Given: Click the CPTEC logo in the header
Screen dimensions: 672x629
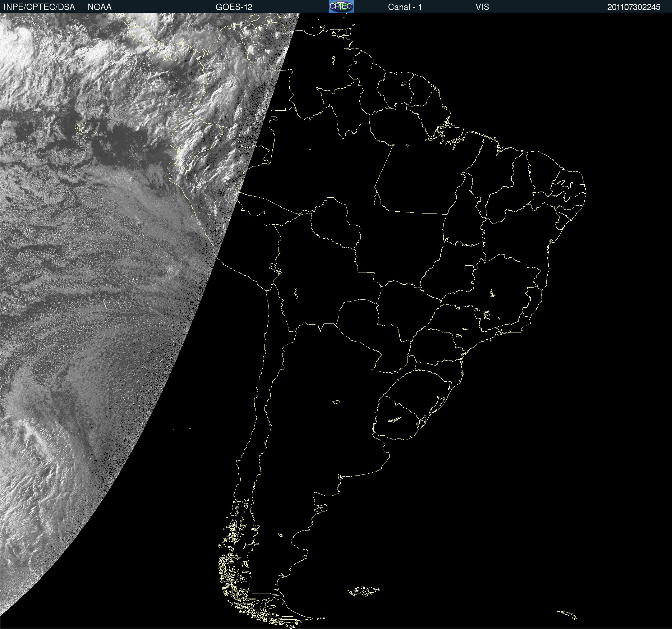Looking at the screenshot, I should point(341,6).
